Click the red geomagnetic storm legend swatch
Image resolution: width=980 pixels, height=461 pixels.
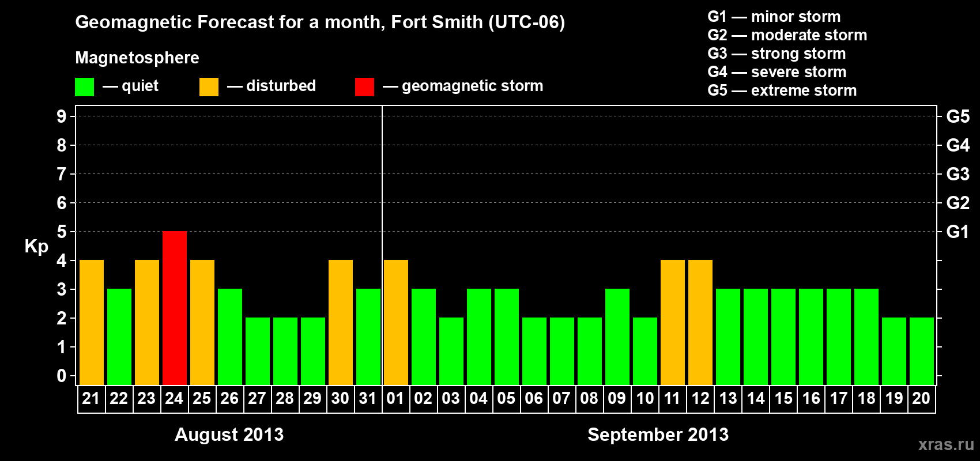click(x=364, y=87)
